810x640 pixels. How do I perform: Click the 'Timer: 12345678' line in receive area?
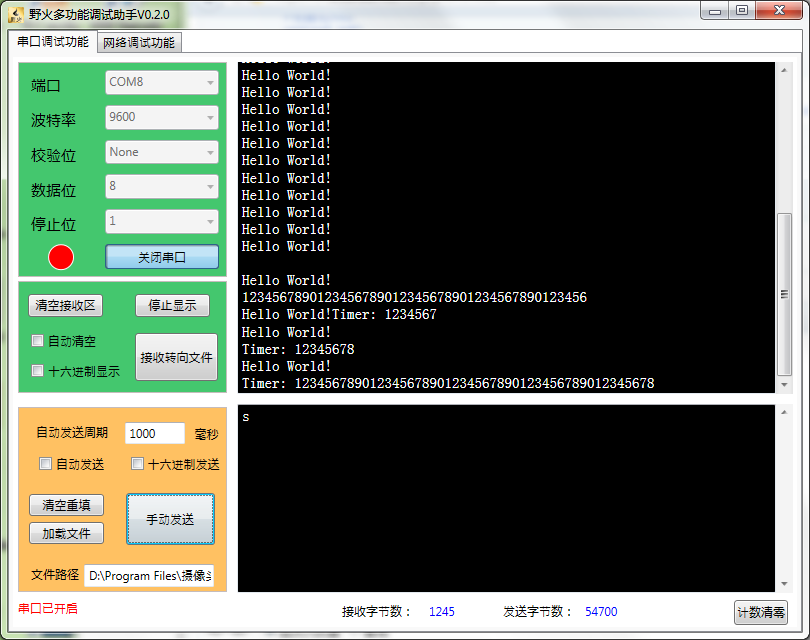(x=298, y=350)
